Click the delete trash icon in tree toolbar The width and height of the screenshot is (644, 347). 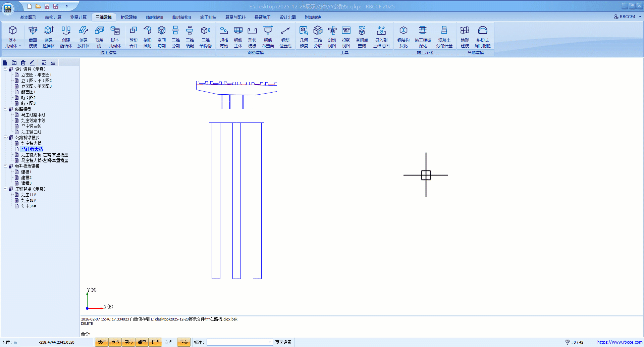coord(23,63)
